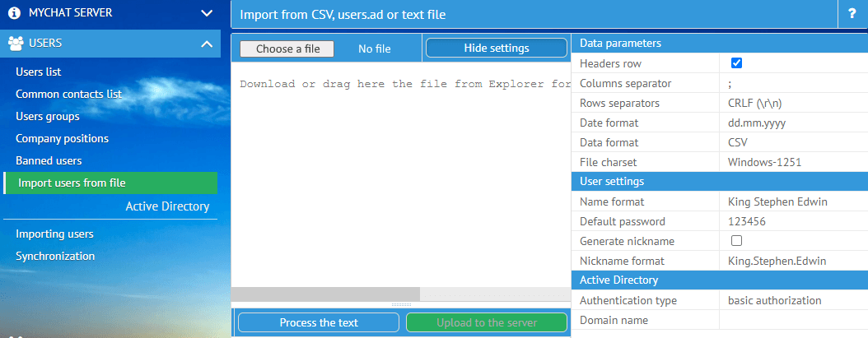
Task: Click the Choose a file button
Action: tap(287, 49)
